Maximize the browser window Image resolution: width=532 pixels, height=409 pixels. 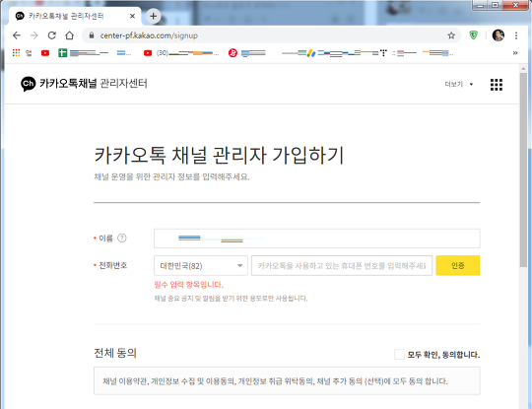[495, 5]
